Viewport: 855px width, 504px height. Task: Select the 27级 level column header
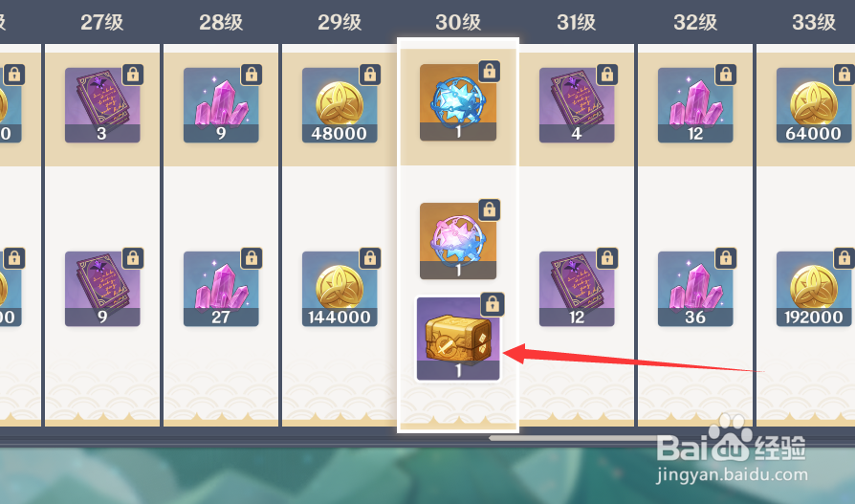(102, 22)
